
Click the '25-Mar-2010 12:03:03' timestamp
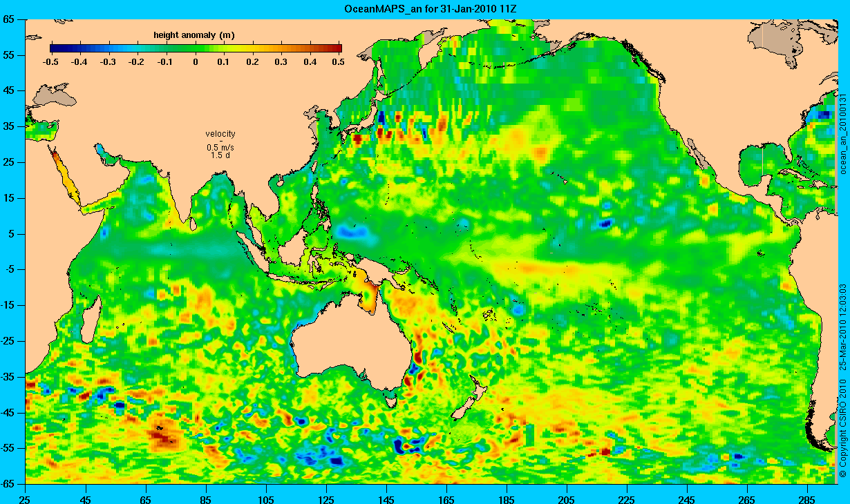click(842, 326)
